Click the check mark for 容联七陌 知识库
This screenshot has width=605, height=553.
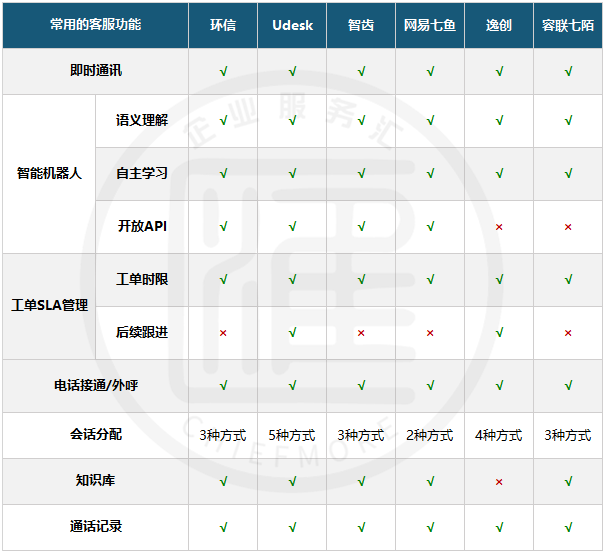(x=568, y=481)
